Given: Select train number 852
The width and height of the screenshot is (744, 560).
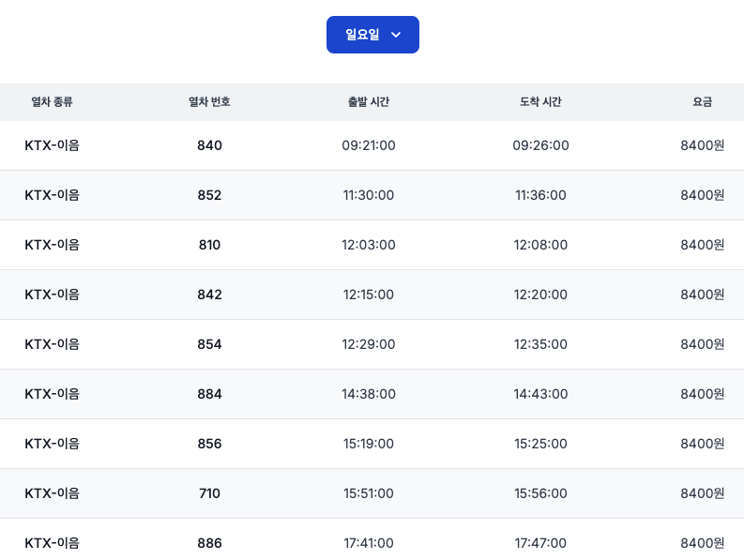Looking at the screenshot, I should click(x=209, y=195).
